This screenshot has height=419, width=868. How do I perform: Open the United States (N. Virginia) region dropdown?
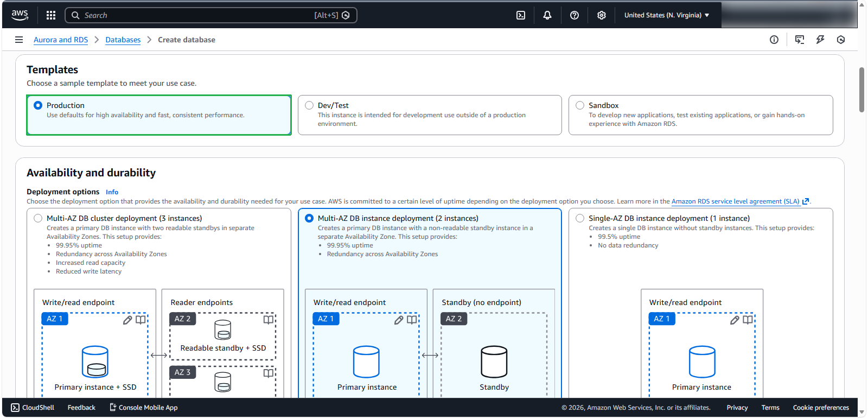[x=667, y=15]
